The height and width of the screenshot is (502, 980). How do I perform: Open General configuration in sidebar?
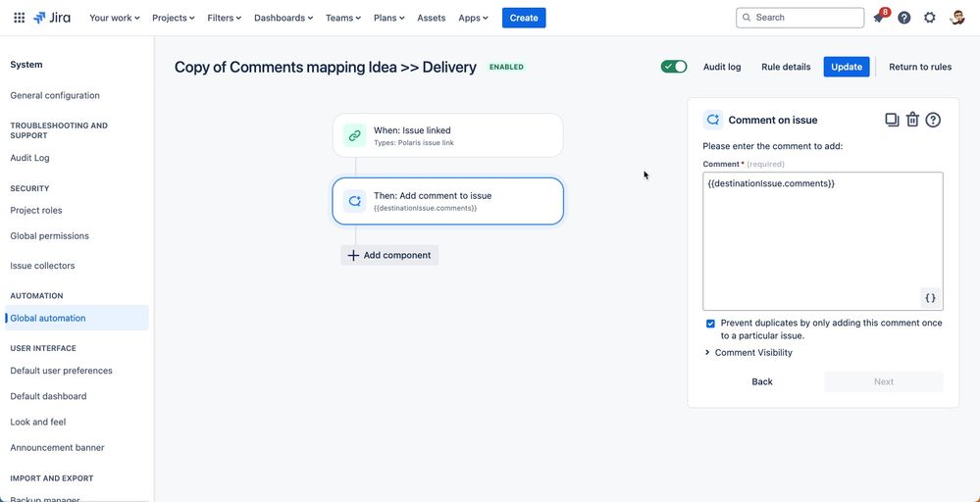click(55, 95)
